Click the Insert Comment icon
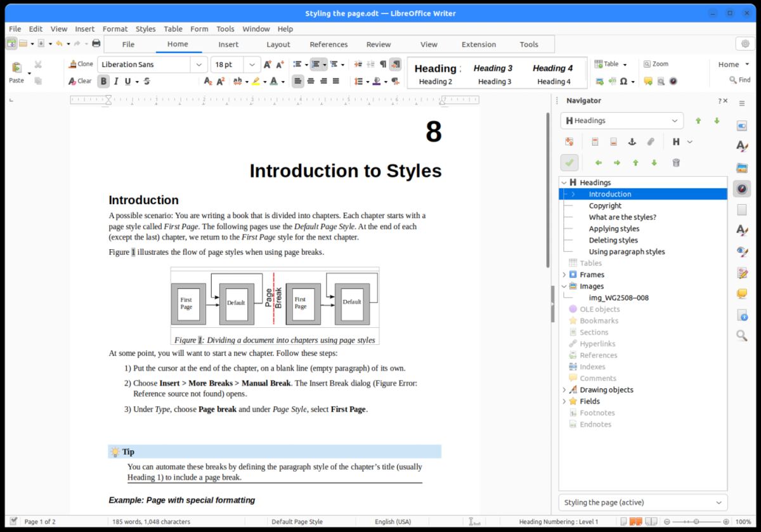The image size is (761, 532). tap(647, 81)
